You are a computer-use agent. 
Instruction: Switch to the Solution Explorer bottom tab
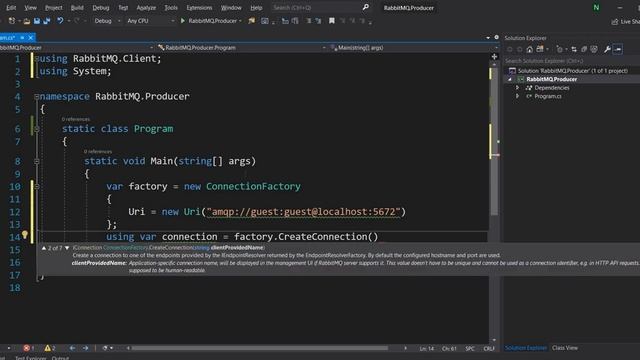click(x=525, y=348)
